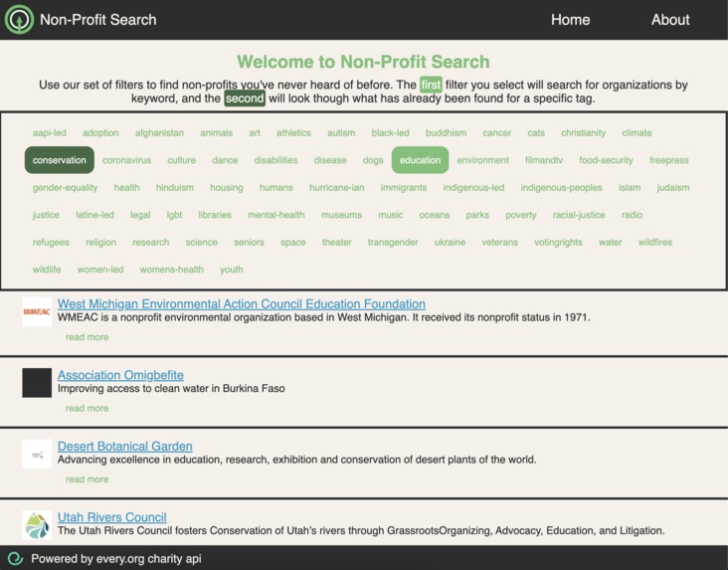The image size is (728, 570).
Task: Choose the christianity filter
Action: [x=584, y=133]
